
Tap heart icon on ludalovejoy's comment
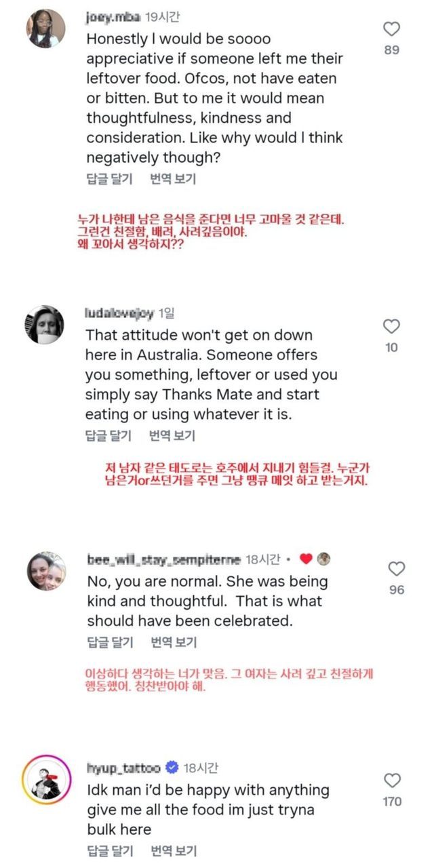pos(392,327)
